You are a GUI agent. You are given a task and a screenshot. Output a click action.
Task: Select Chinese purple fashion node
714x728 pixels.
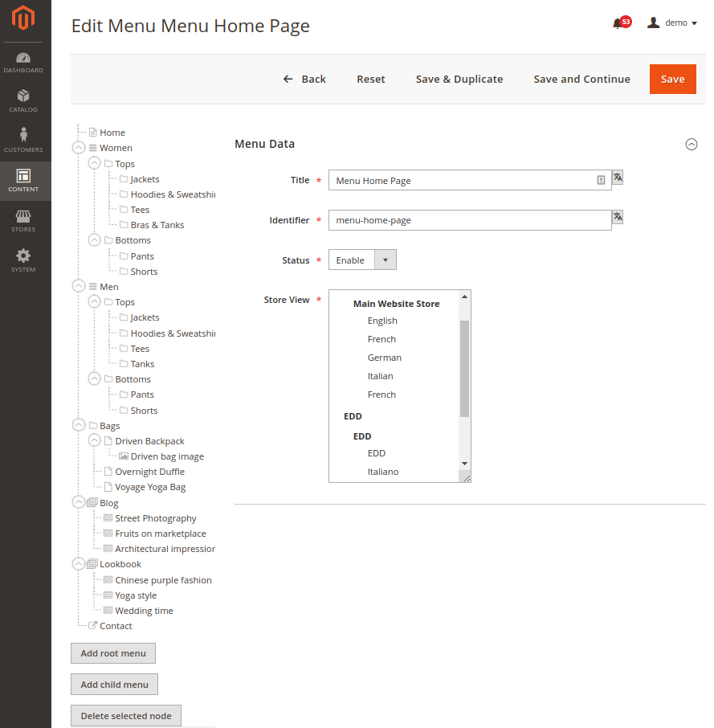[x=163, y=579]
